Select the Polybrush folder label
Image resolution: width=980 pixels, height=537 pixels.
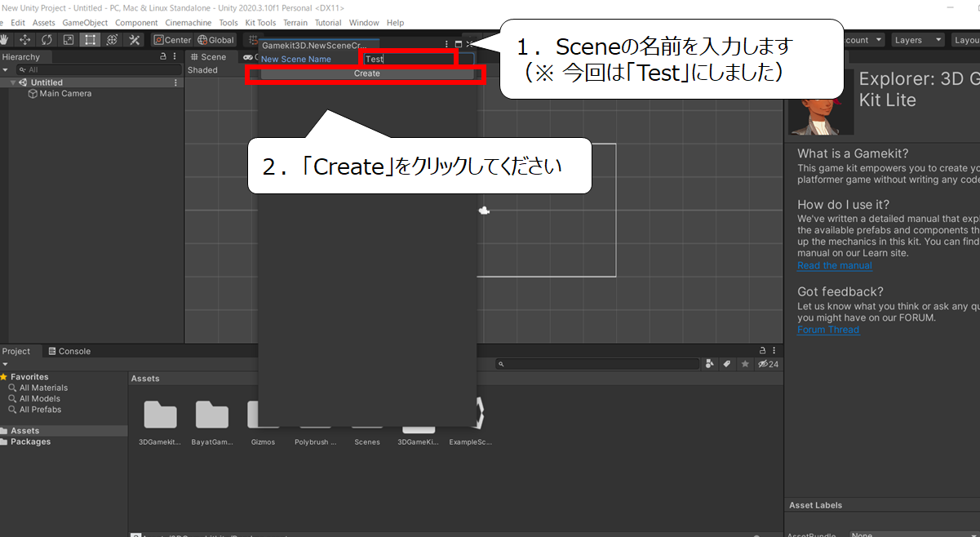(x=316, y=442)
